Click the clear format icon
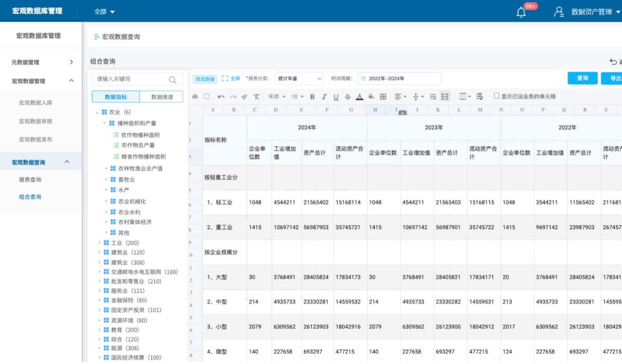 point(256,97)
